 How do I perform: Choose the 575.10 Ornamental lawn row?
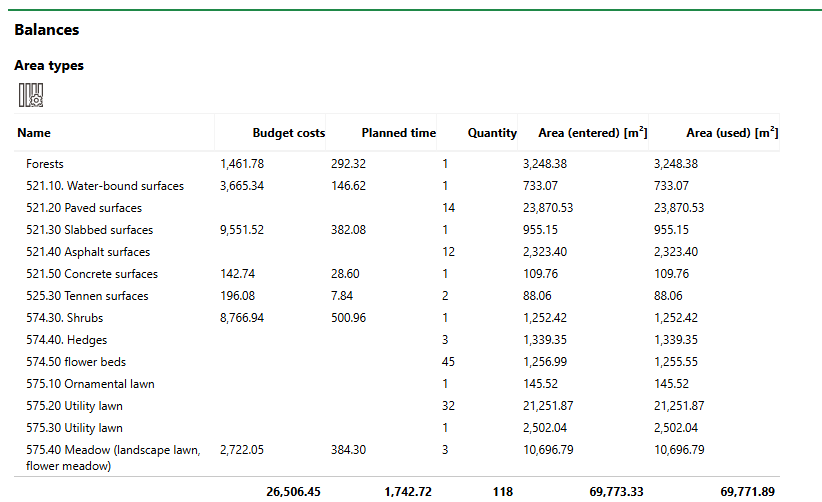click(x=90, y=384)
